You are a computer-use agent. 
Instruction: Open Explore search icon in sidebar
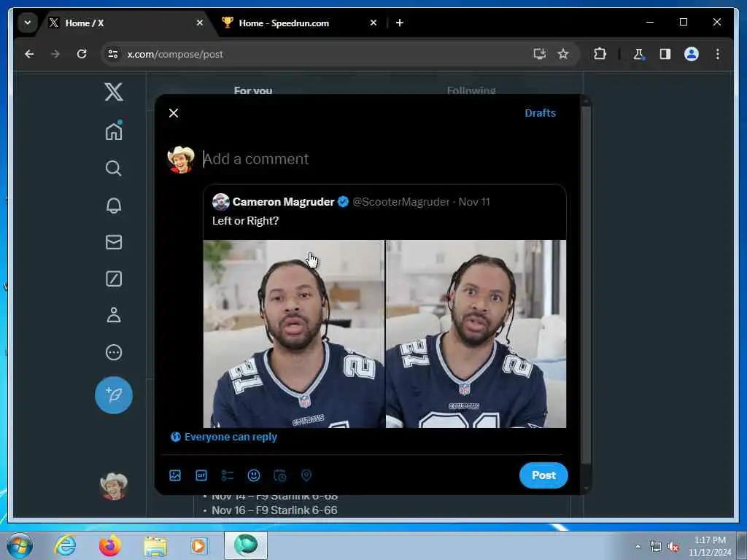coord(113,168)
